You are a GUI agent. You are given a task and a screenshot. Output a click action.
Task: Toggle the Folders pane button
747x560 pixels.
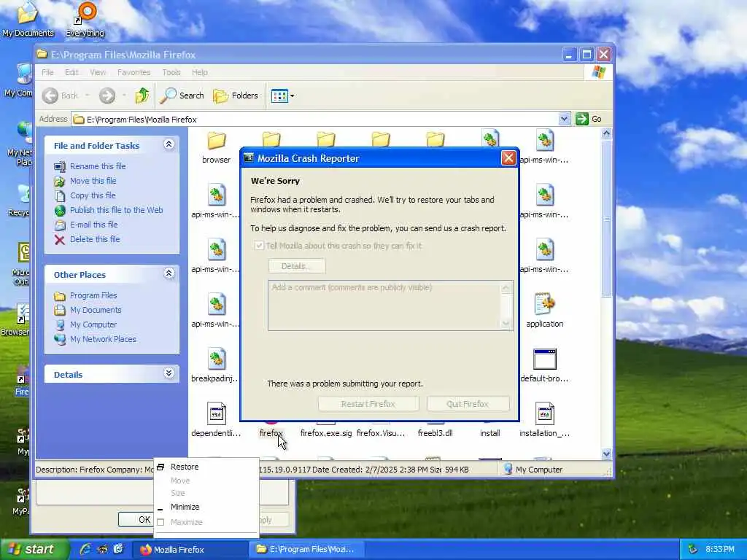click(x=236, y=96)
